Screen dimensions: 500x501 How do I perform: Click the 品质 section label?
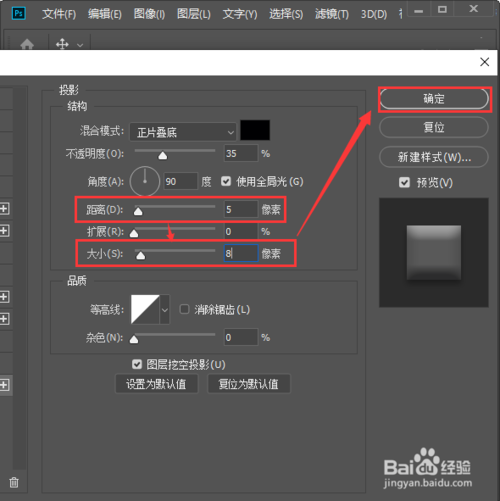(77, 281)
